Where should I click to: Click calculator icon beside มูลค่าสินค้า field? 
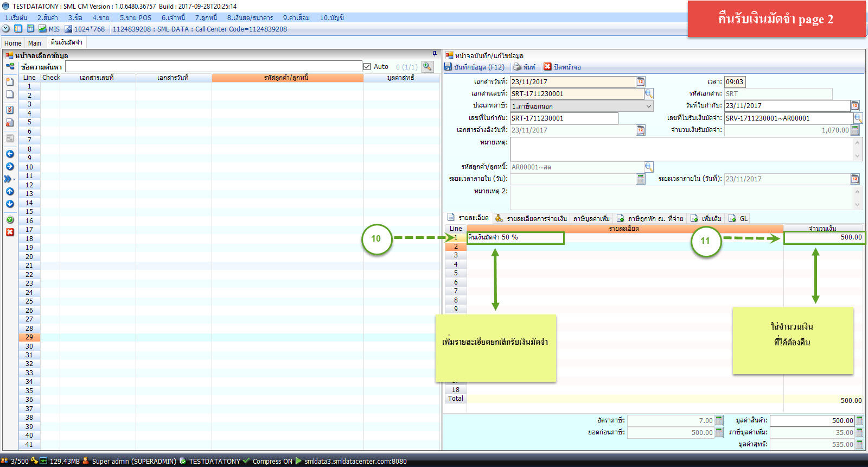859,420
